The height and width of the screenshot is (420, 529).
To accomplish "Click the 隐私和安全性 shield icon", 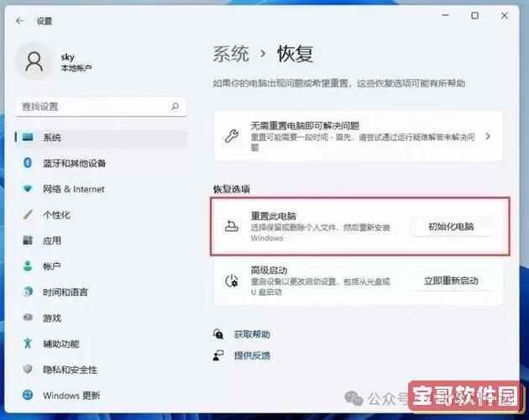I will (x=28, y=369).
